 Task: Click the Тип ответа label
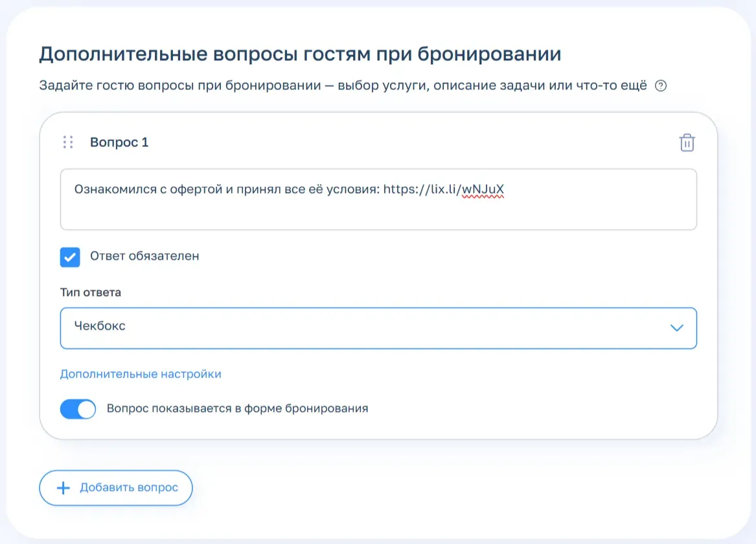coord(91,293)
